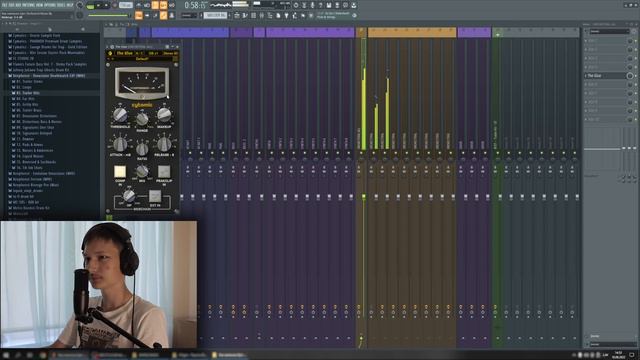Click the sidechain HP knob
The height and width of the screenshot is (360, 640).
click(129, 196)
